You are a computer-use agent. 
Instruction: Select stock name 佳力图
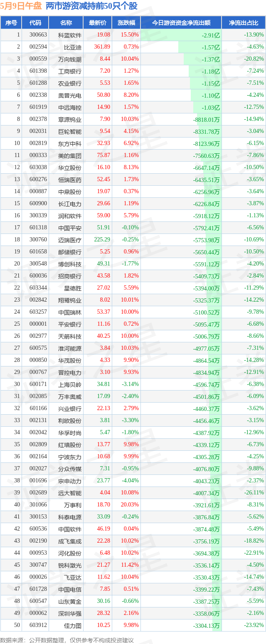(x=73, y=625)
